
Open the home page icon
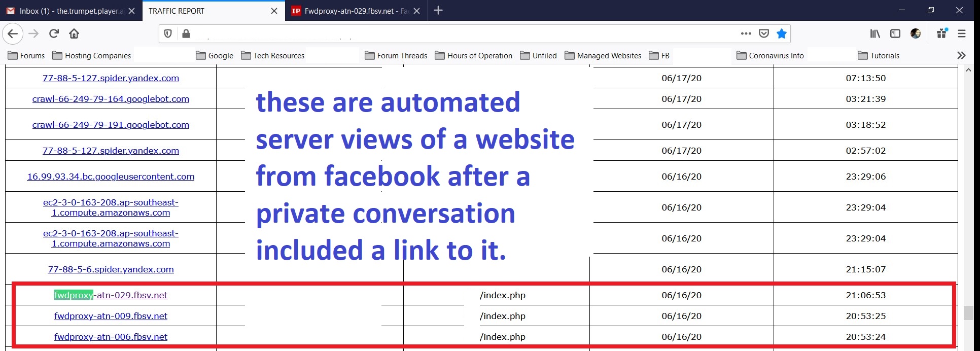[x=74, y=33]
